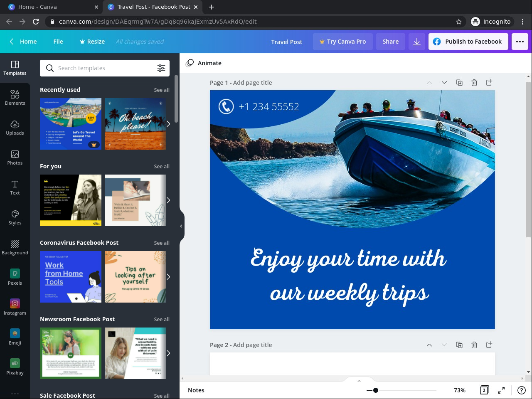Open the Uploads sidebar panel

[x=15, y=128]
